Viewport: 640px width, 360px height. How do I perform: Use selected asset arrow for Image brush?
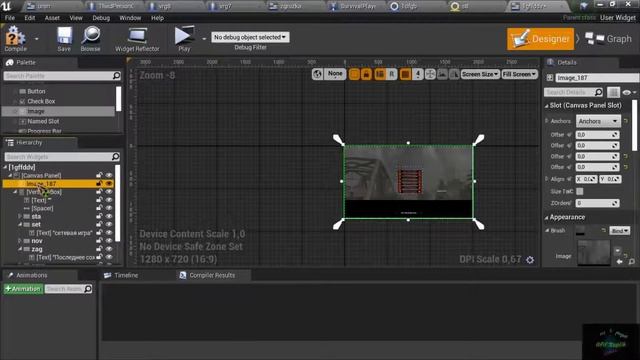coord(620,262)
